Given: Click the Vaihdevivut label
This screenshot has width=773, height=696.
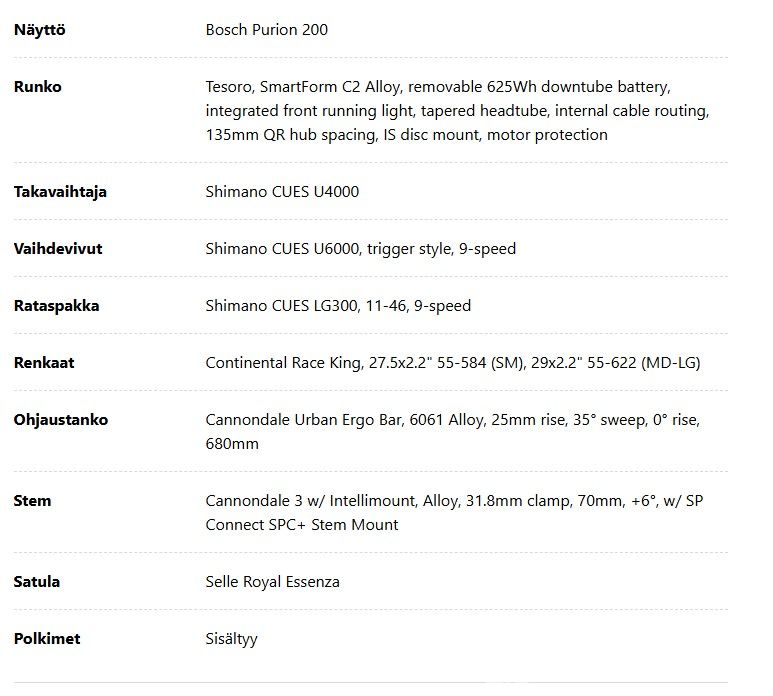Looking at the screenshot, I should (x=58, y=248).
